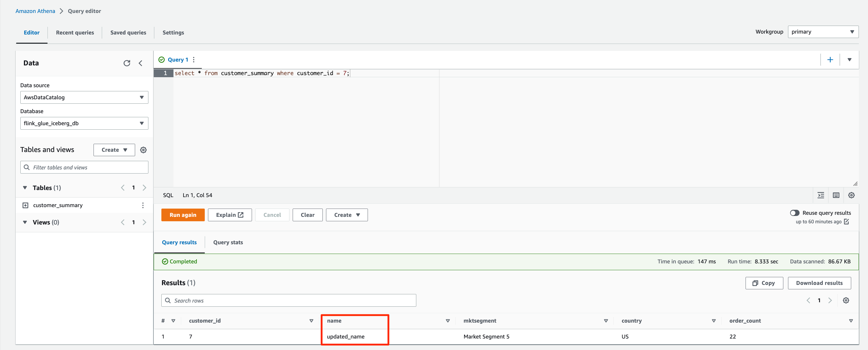Open editor preferences gear icon
Viewport: 868px width, 350px height.
[x=851, y=195]
